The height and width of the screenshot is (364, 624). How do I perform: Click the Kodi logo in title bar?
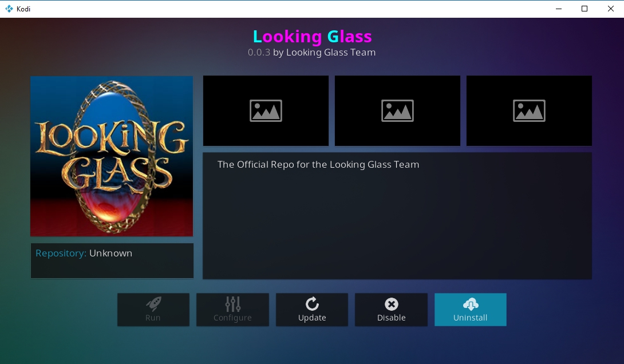click(x=9, y=9)
